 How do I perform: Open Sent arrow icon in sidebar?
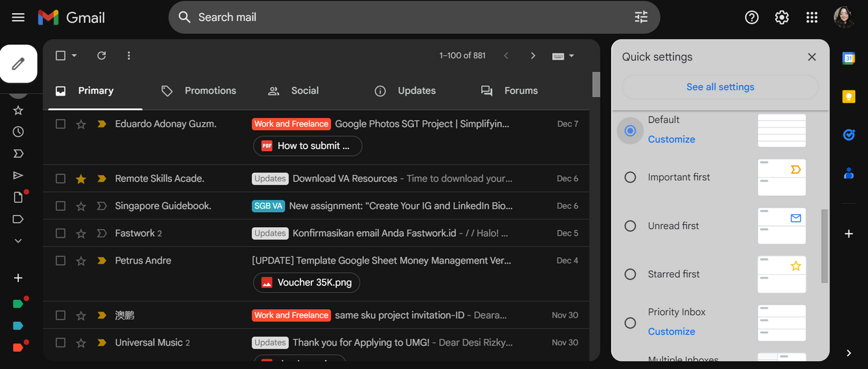(18, 176)
